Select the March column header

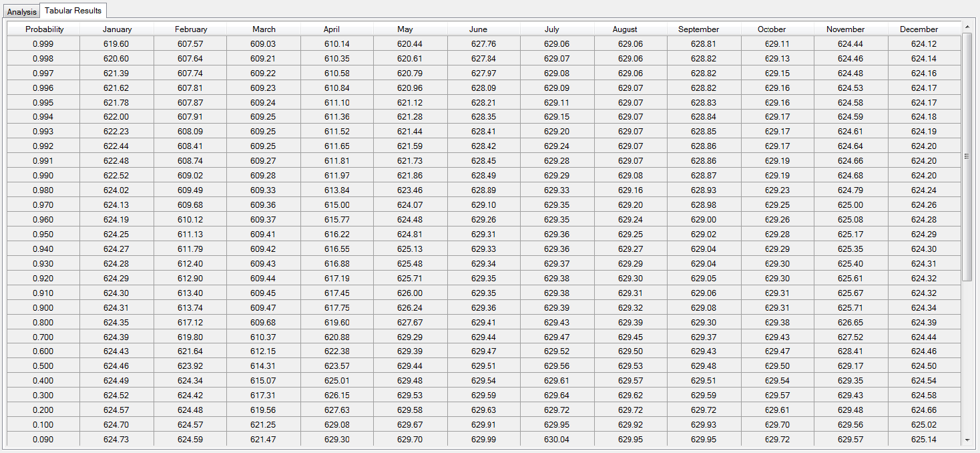pyautogui.click(x=264, y=29)
